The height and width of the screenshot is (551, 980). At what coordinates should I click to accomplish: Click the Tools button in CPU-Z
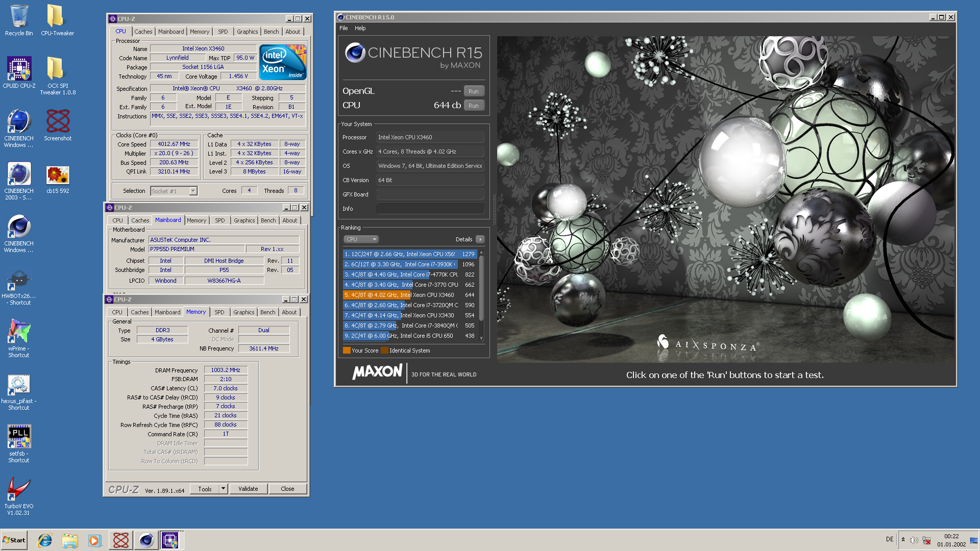[x=205, y=489]
